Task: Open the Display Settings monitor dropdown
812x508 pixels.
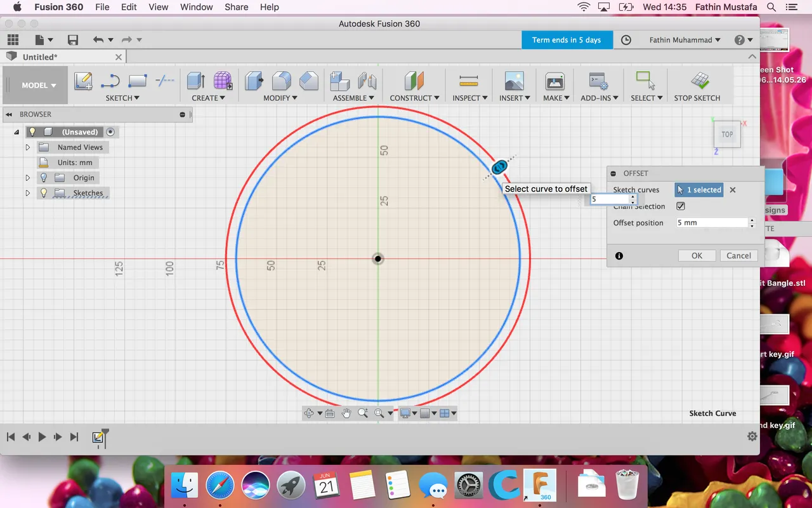Action: [408, 413]
